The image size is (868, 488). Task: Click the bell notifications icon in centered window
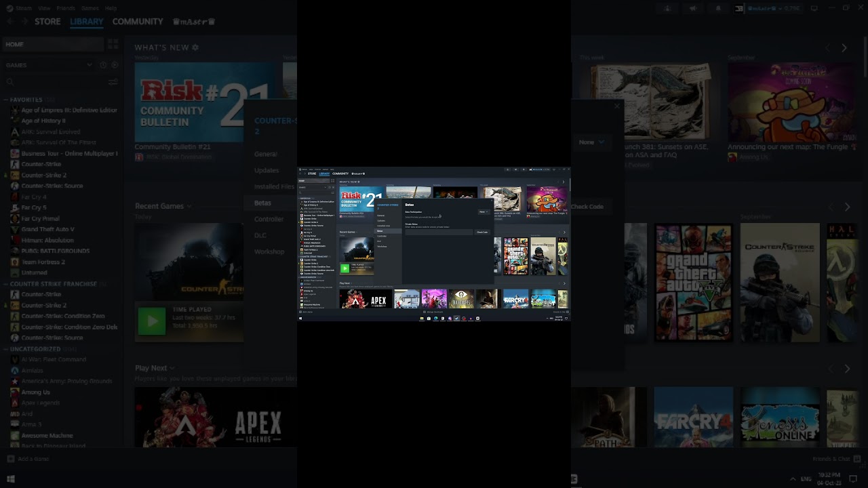point(523,169)
